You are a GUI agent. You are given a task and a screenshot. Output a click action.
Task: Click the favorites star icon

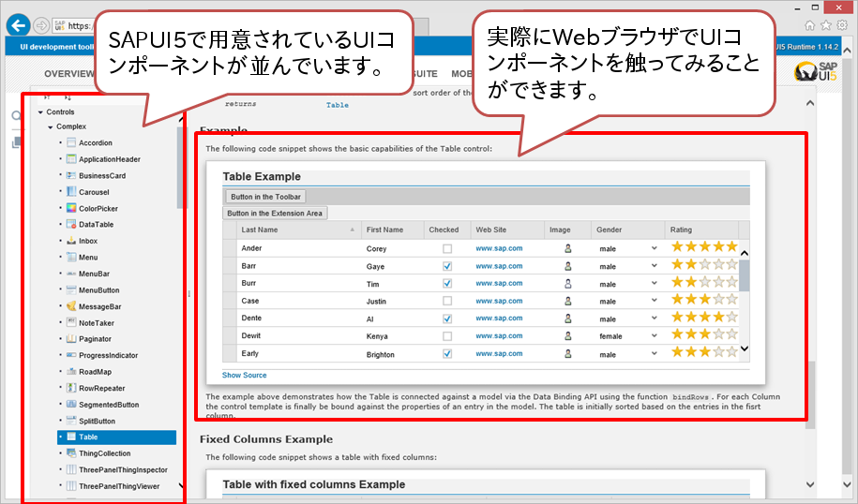(826, 25)
